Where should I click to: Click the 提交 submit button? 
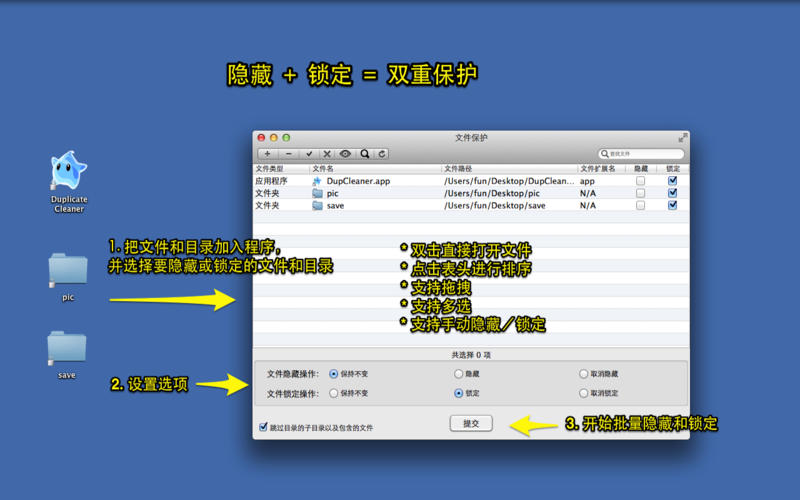click(x=471, y=423)
